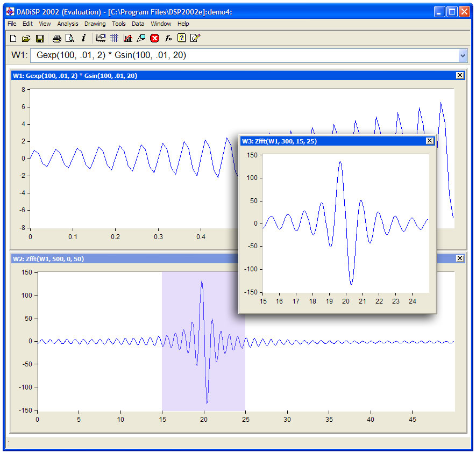Open the Window menu
Screen dimensions: 476x454
click(161, 24)
